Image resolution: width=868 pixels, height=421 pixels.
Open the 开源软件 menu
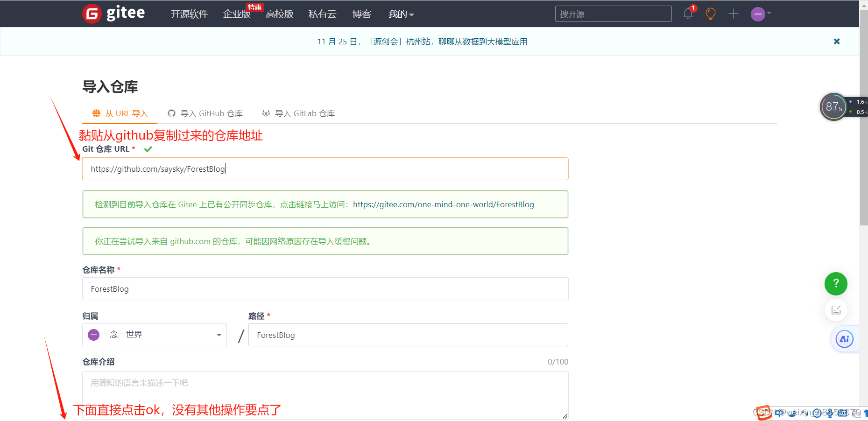[189, 14]
